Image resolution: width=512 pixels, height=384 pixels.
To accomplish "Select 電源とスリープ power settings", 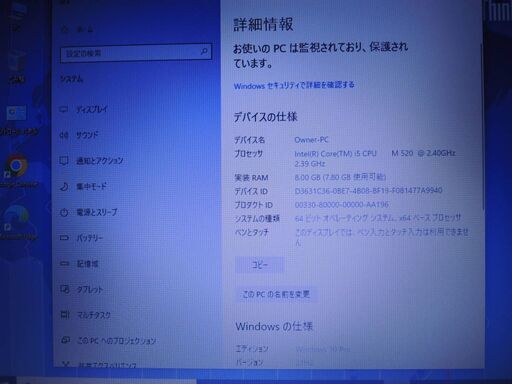I will pyautogui.click(x=89, y=212).
